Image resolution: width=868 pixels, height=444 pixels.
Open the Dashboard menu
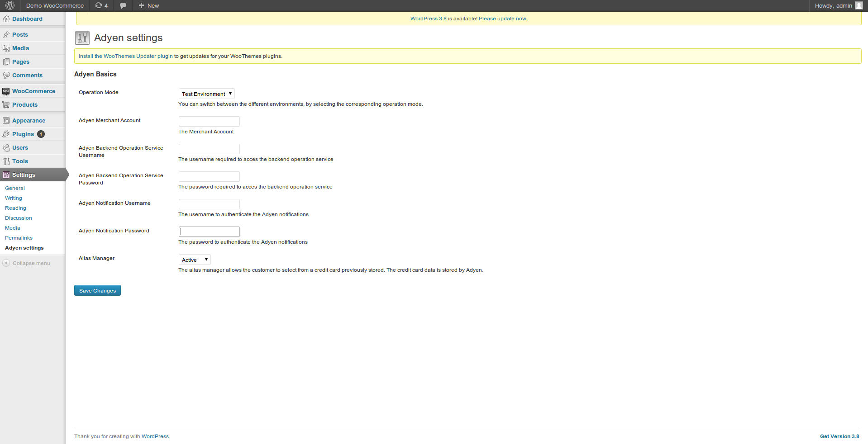(x=27, y=19)
